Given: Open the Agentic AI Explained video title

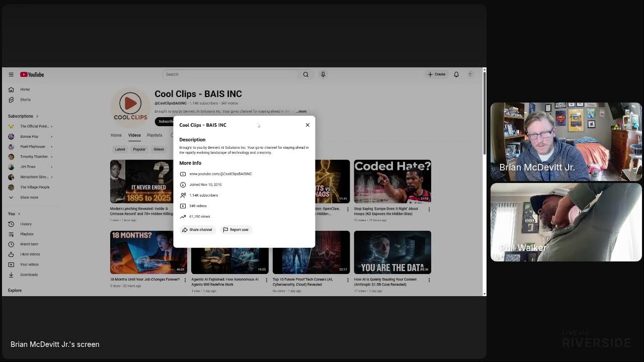Looking at the screenshot, I should (225, 282).
